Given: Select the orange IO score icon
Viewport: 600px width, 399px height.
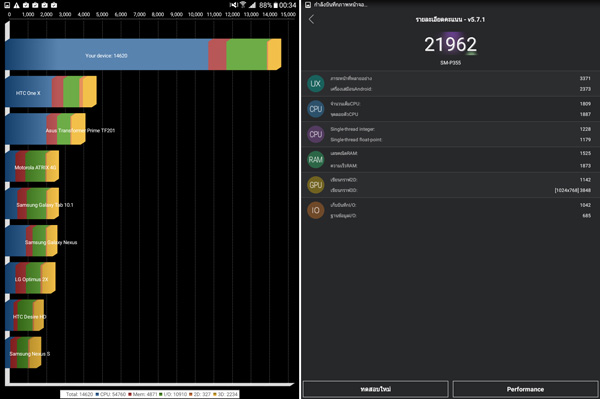Looking at the screenshot, I should click(316, 210).
